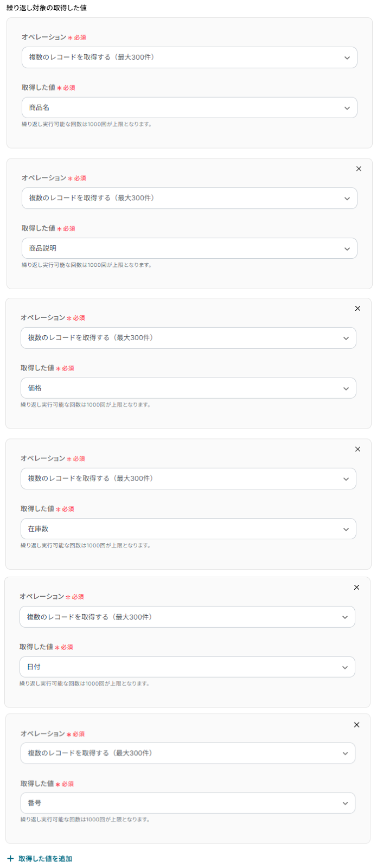377x868 pixels.
Task: Open the 番号 value dropdown
Action: tap(188, 803)
